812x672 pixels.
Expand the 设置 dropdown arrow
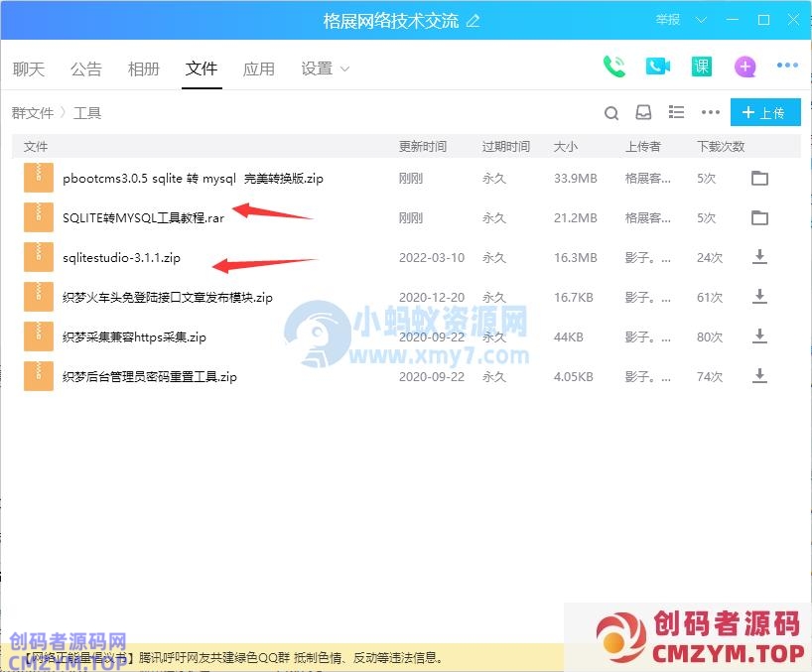coord(345,68)
